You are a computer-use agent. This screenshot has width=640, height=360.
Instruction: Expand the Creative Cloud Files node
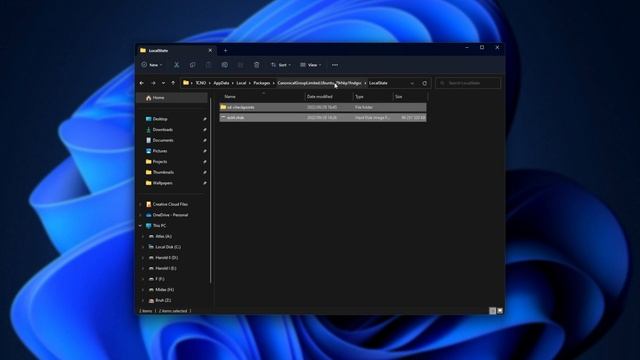point(140,204)
